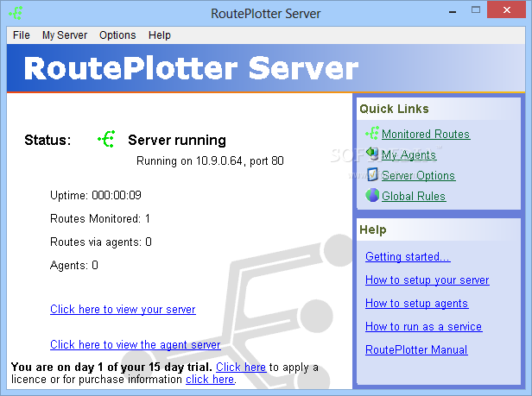The image size is (532, 396).
Task: Open the Getting started help link
Action: click(408, 256)
